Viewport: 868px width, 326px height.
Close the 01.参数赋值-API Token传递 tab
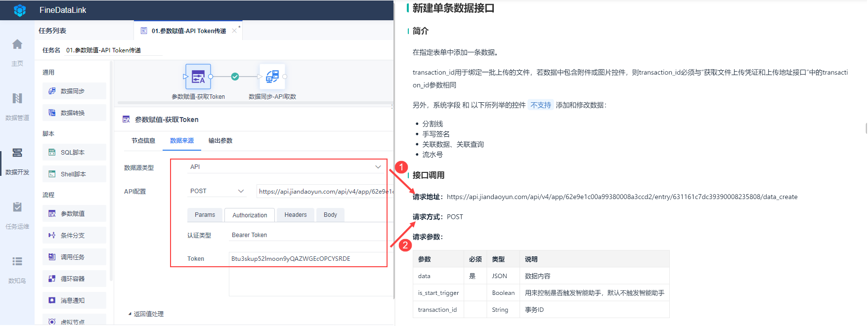(234, 31)
